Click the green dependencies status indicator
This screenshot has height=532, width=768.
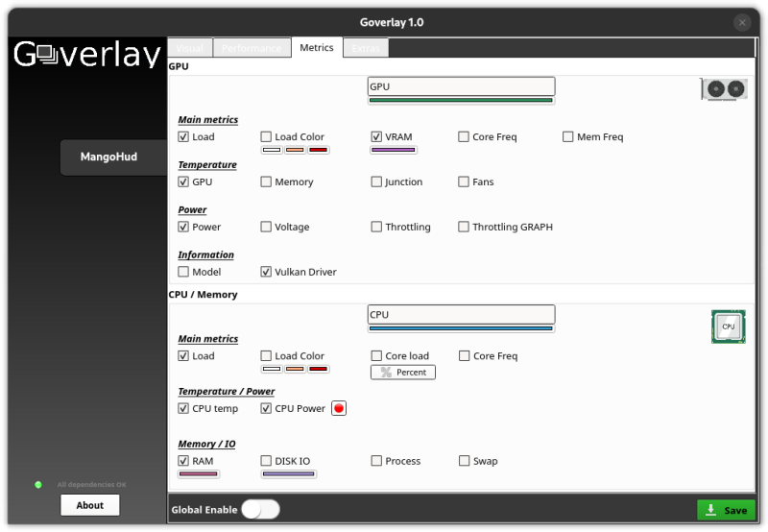[x=38, y=485]
